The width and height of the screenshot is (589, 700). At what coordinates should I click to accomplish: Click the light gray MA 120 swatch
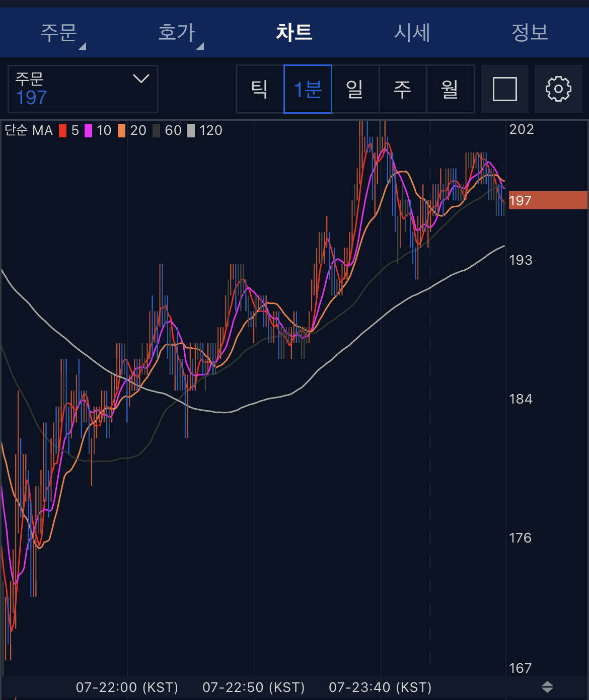click(191, 131)
